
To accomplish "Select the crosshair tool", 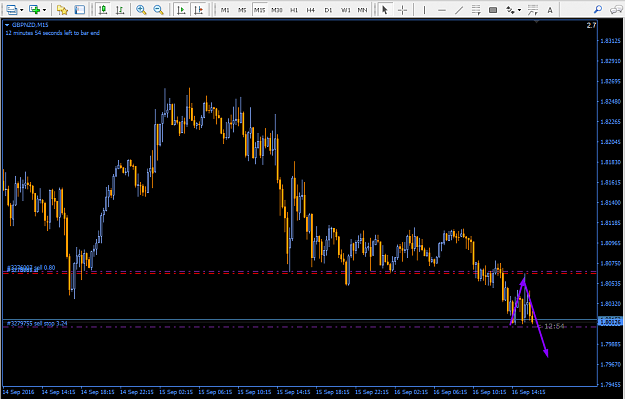I will tap(403, 10).
